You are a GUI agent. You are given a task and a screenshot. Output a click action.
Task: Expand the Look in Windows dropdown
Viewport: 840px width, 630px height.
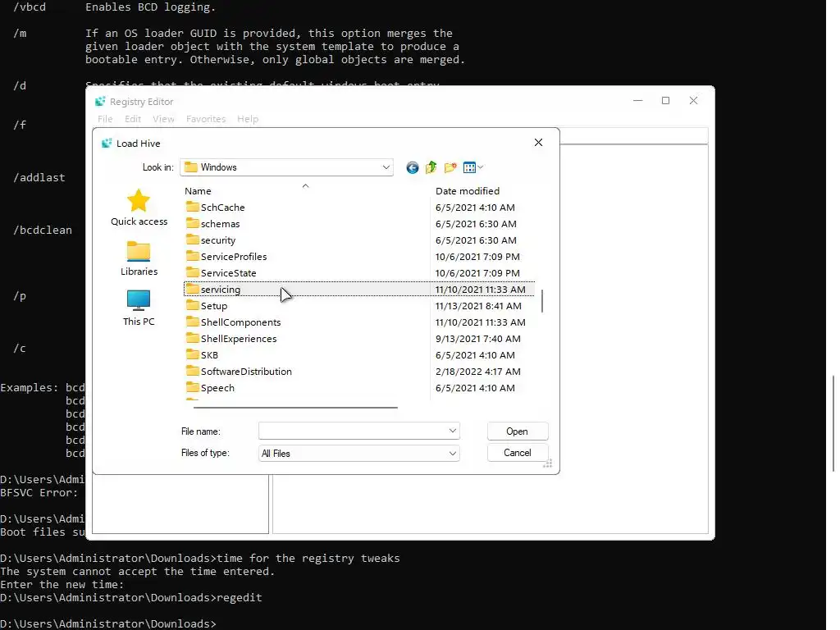pos(386,167)
